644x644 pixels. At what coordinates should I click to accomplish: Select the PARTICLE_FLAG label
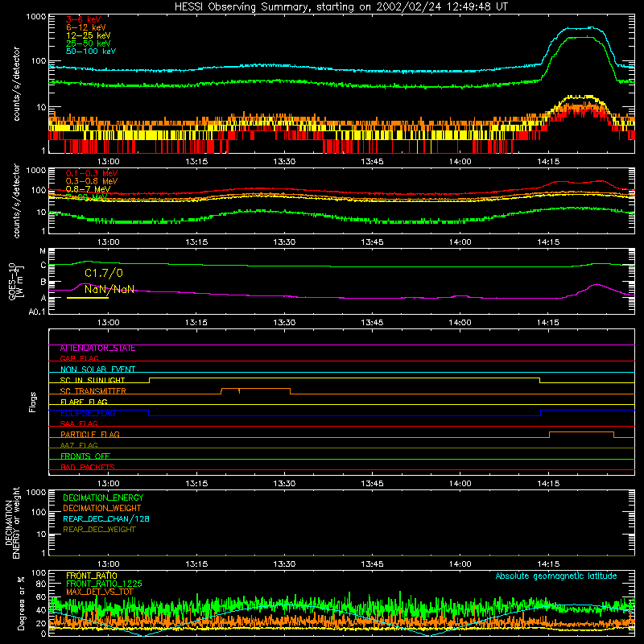90,435
